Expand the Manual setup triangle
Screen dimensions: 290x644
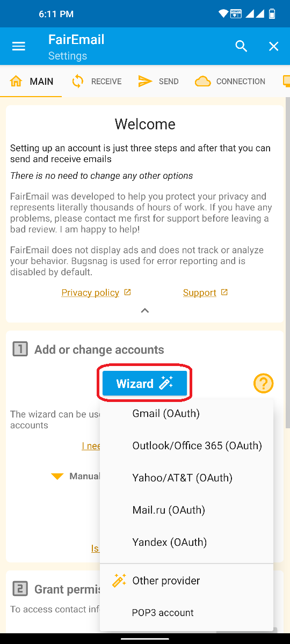[x=57, y=477]
